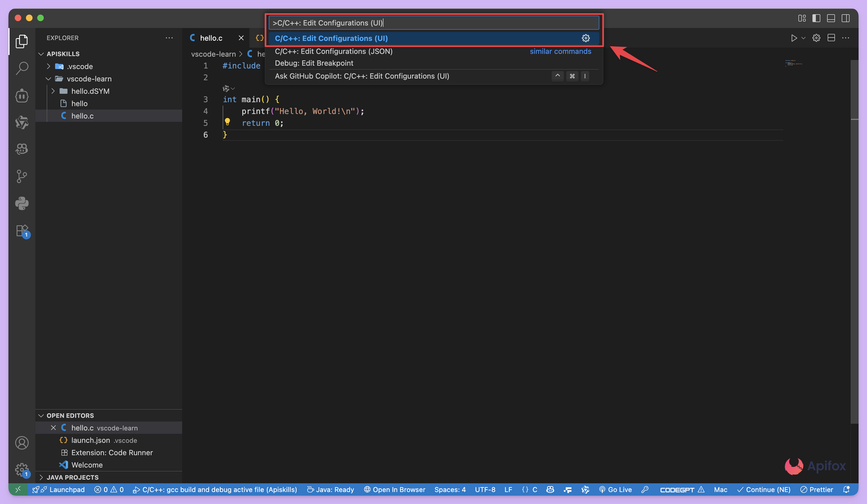
Task: Toggle the Secondary Side Bar
Action: coord(846,18)
